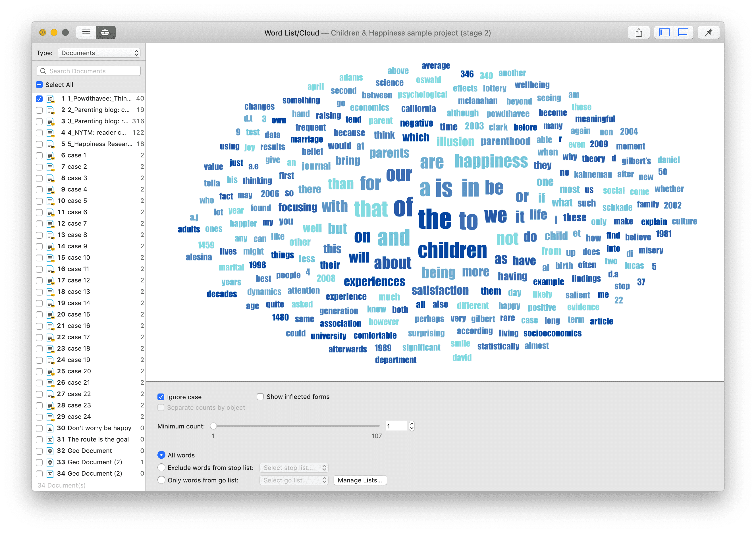The image size is (756, 533).
Task: Click the word 'decades' in the cloud
Action: [222, 294]
